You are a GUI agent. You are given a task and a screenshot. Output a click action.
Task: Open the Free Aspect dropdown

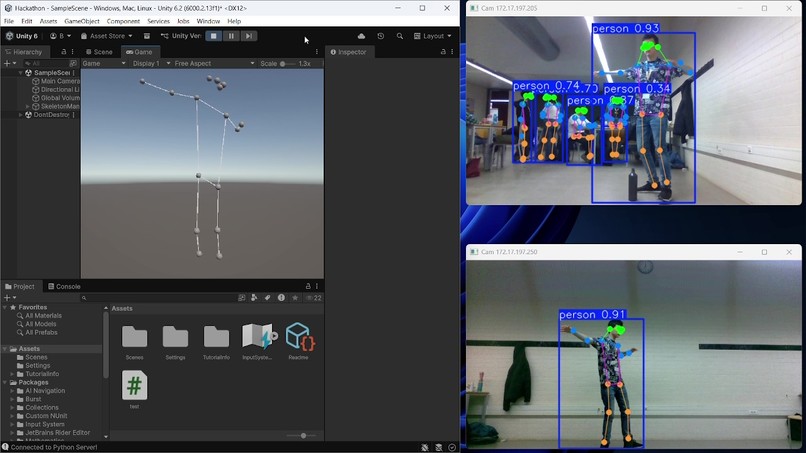pyautogui.click(x=214, y=63)
